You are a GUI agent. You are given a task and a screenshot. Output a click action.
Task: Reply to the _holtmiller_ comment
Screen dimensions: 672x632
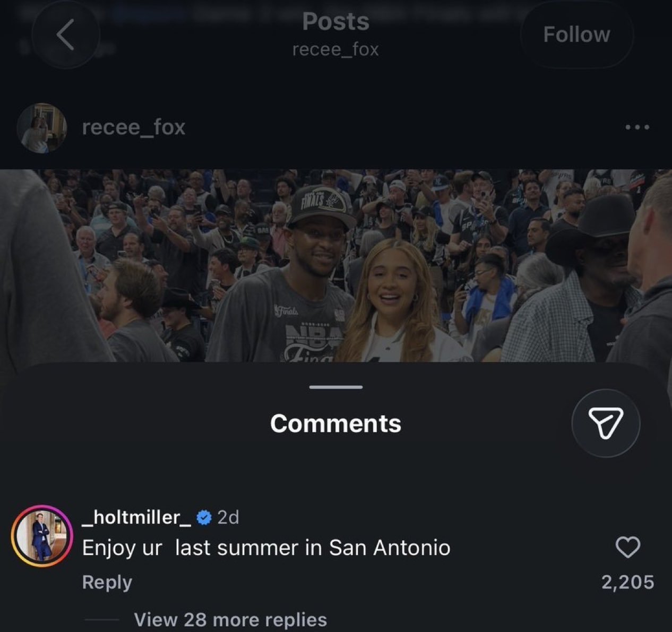coord(107,582)
